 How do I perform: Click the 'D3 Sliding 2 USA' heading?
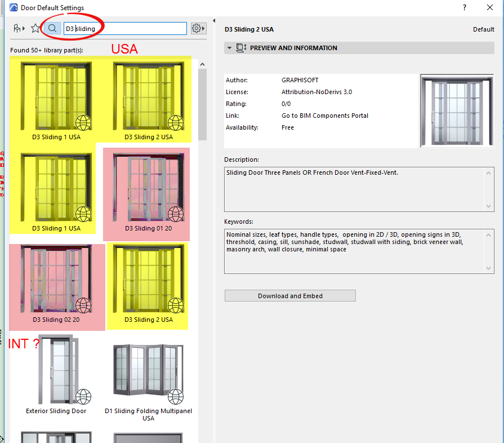click(x=249, y=29)
